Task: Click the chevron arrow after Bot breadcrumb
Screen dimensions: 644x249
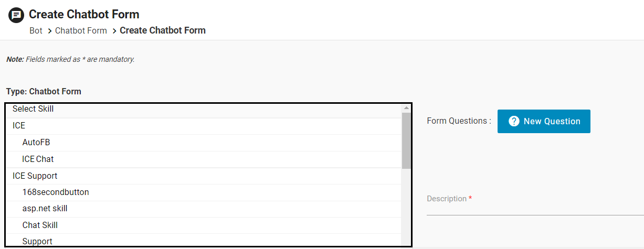Action: coord(49,31)
